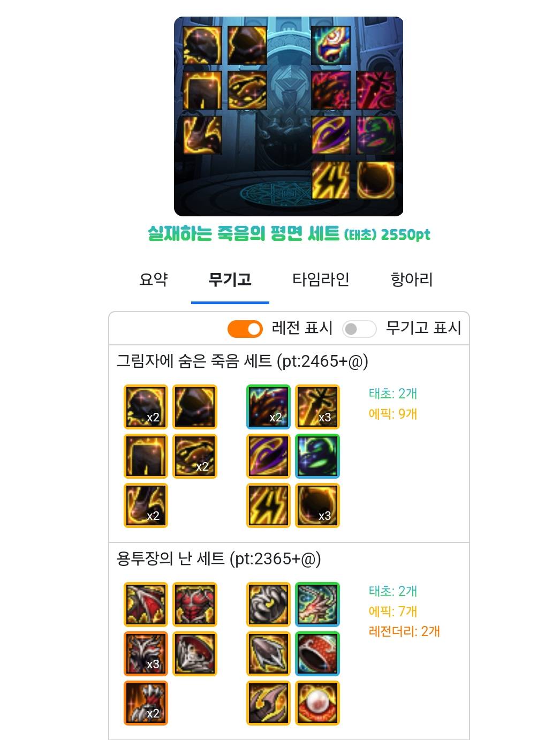This screenshot has height=740, width=560.
Task: Click the green-bordered dark gem icon in 그림자에 숨은 죽음 set
Action: click(x=317, y=456)
